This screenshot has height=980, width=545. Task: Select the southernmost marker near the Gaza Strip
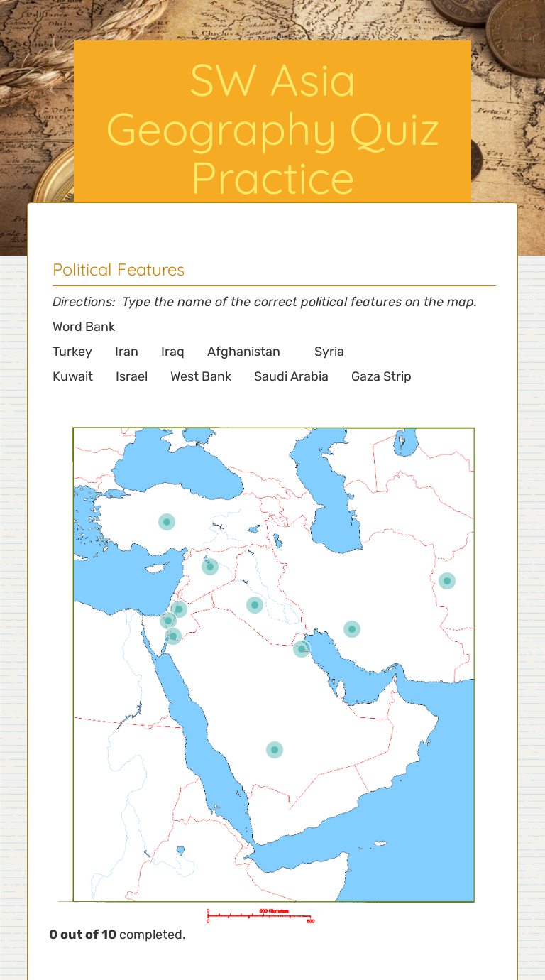click(173, 636)
